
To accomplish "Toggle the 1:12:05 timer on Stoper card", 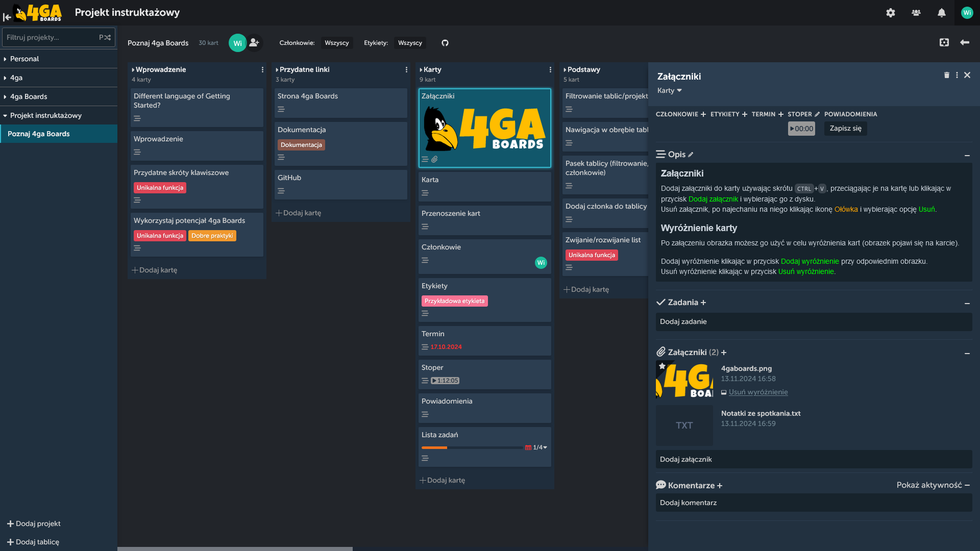I will coord(445,381).
